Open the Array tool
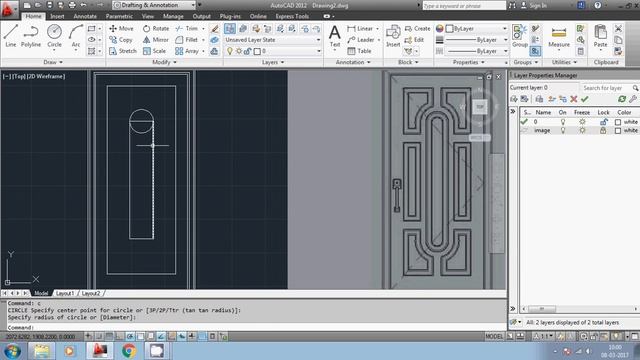640x360 pixels. [x=187, y=51]
